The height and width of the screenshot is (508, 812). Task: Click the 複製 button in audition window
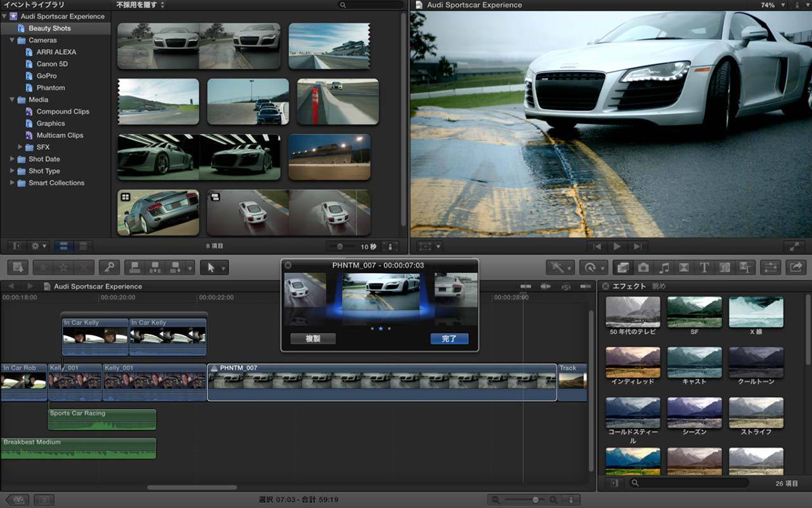coord(313,339)
